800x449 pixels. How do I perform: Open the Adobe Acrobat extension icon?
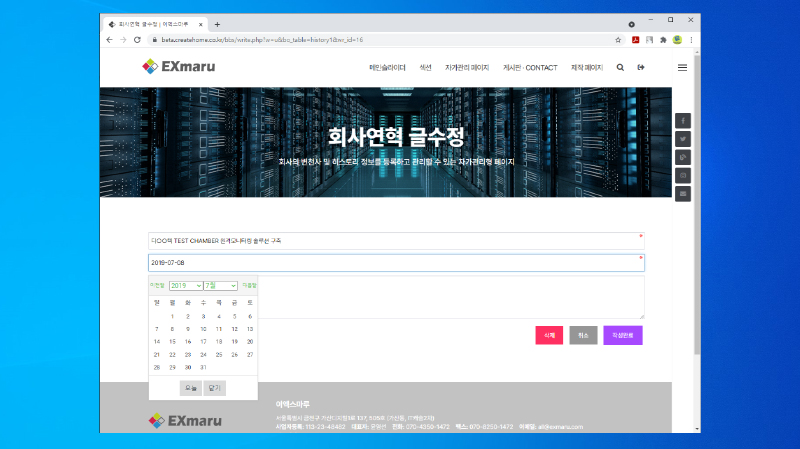pyautogui.click(x=635, y=40)
